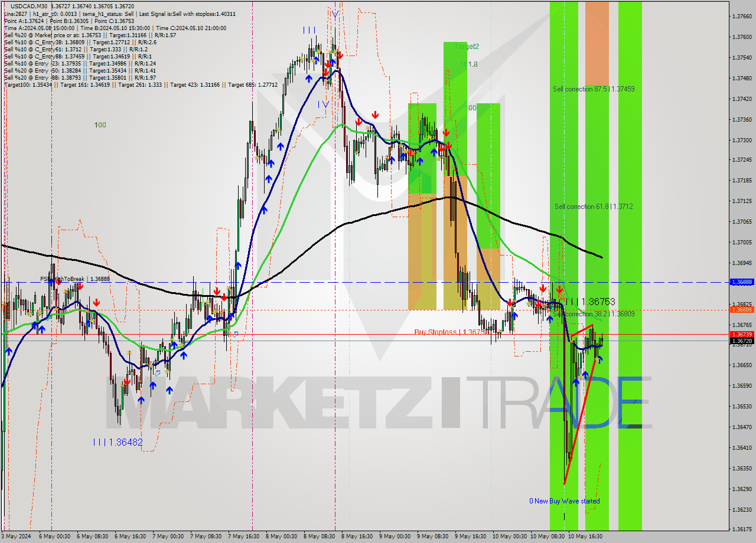Viewport: 756px width, 543px height.
Task: Click 1.37660 on the price axis
Action: pos(742,17)
